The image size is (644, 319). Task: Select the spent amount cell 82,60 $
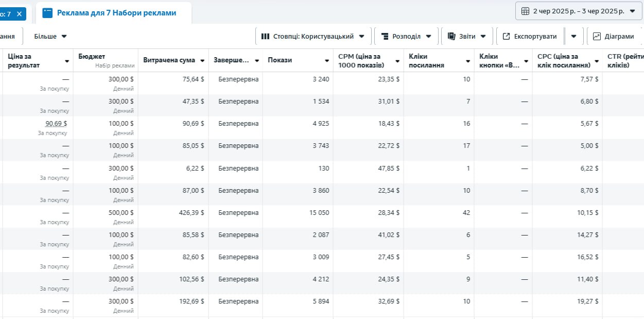[x=193, y=257]
